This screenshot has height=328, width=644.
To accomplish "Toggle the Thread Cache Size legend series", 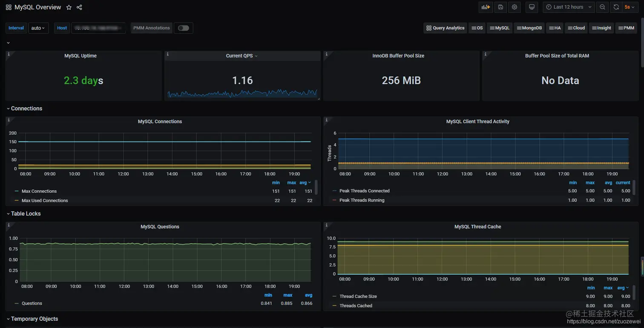I will pos(358,297).
